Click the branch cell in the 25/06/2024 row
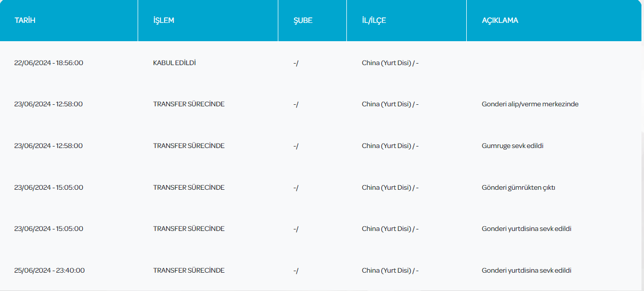The width and height of the screenshot is (644, 291). pyautogui.click(x=296, y=271)
